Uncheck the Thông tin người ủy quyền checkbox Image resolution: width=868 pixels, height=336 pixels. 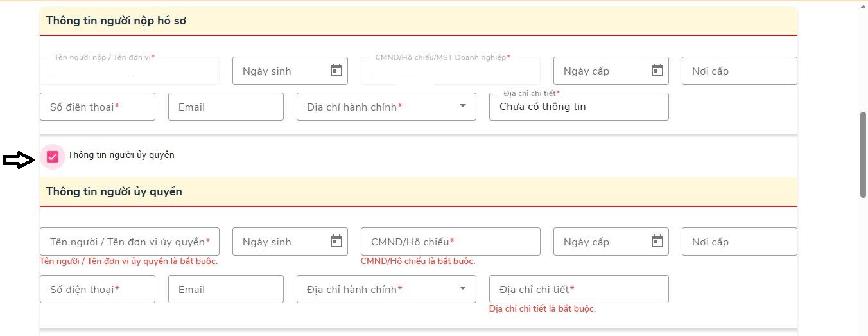tap(53, 156)
